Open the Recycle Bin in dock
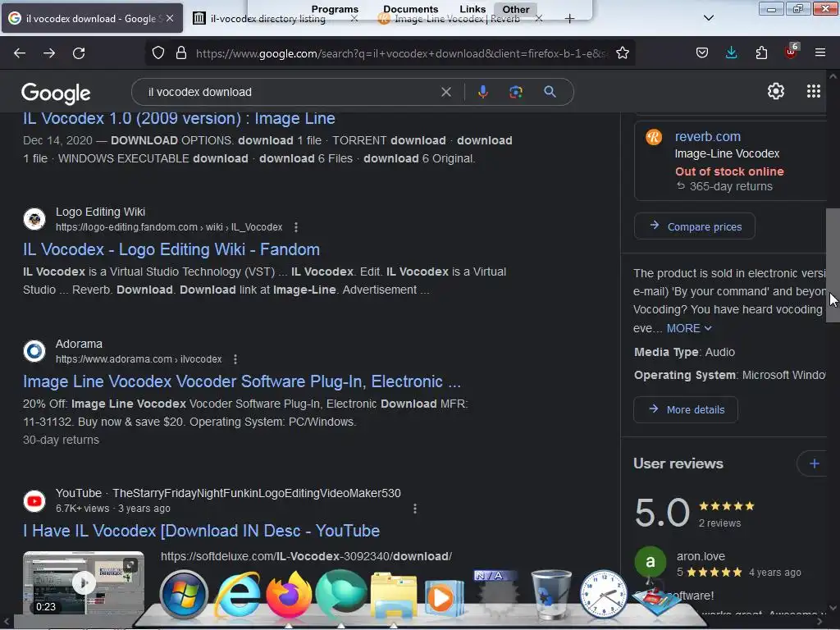 [x=551, y=595]
